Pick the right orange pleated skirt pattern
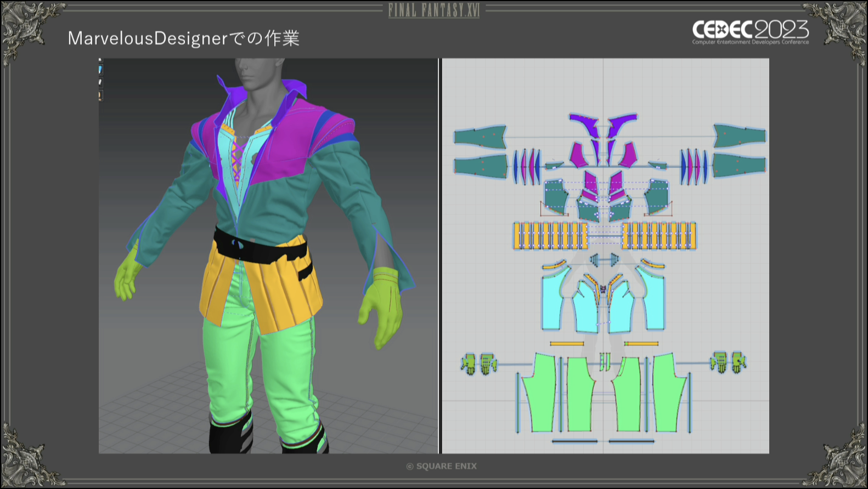 click(659, 236)
